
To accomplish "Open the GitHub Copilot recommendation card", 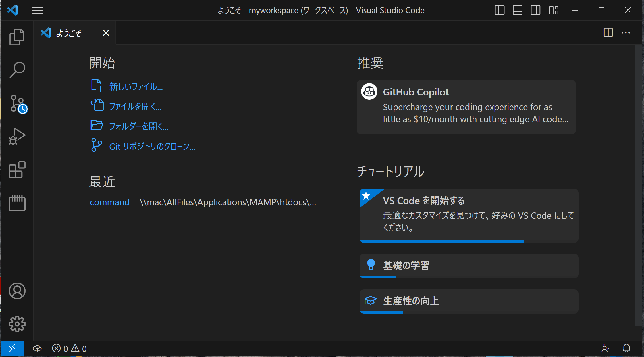I will tap(466, 107).
